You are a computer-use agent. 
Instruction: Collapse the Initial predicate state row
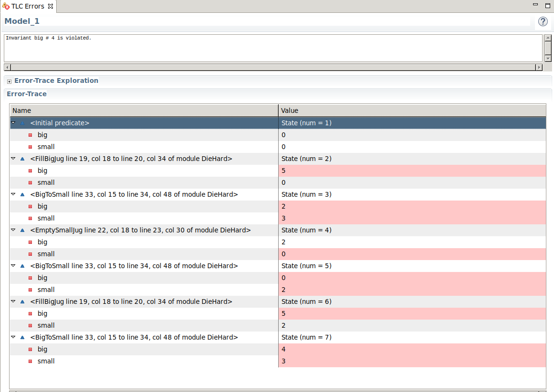click(13, 122)
